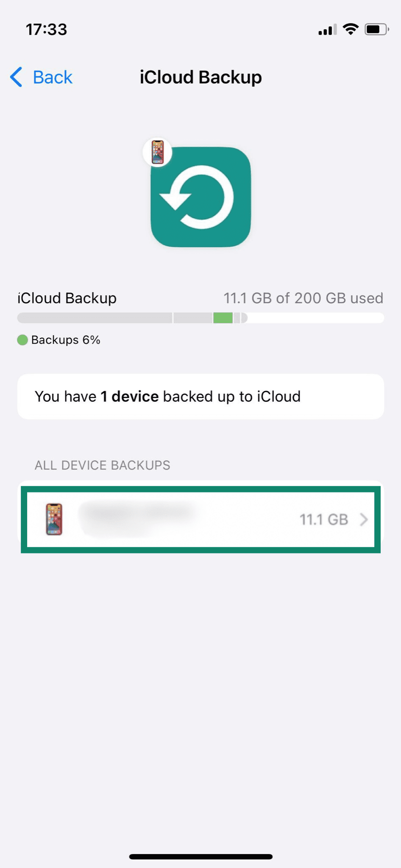Tap the '1 device backed up' summary card

(200, 396)
